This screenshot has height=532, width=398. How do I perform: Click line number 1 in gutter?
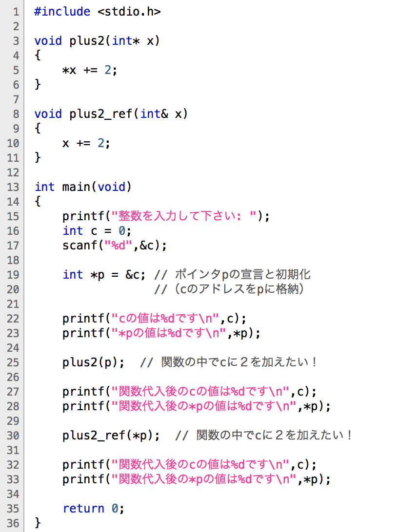click(x=16, y=12)
